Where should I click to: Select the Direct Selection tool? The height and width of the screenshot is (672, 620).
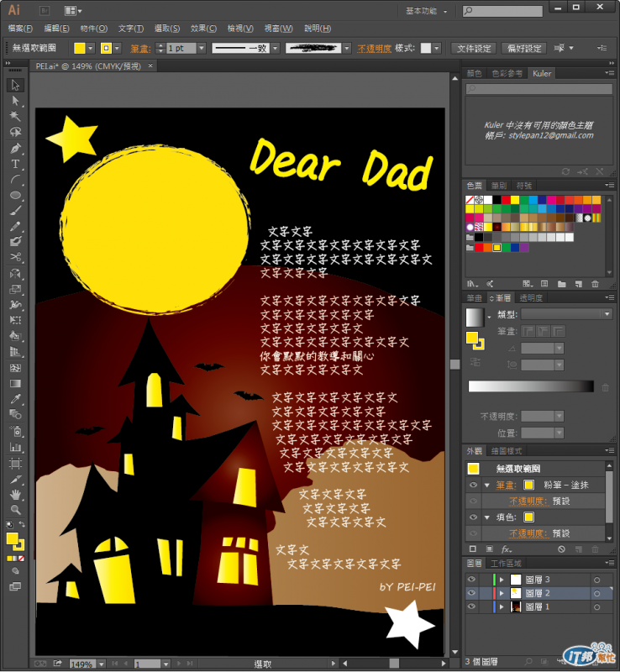click(15, 101)
